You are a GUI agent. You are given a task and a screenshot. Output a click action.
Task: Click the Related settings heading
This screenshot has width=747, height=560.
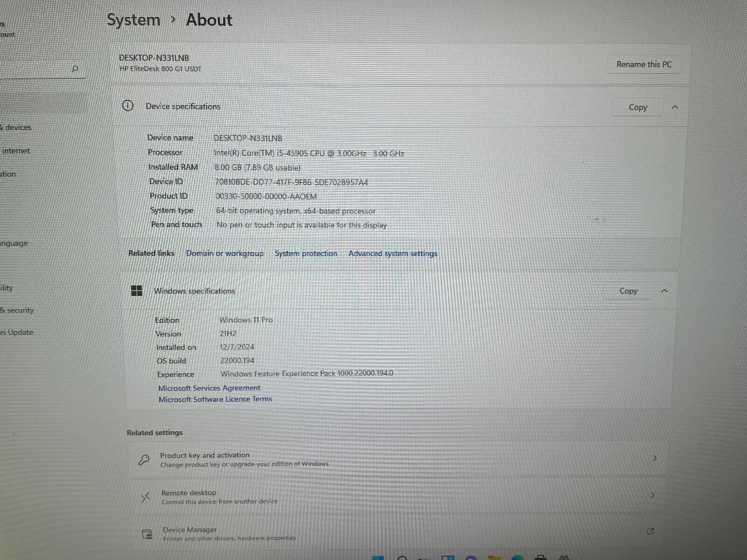pyautogui.click(x=155, y=433)
